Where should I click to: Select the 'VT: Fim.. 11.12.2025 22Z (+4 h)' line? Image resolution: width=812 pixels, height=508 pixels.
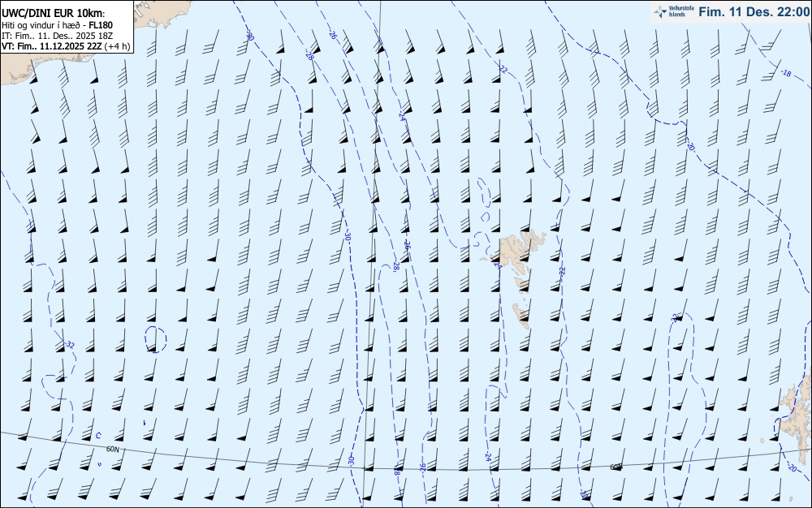(x=66, y=46)
